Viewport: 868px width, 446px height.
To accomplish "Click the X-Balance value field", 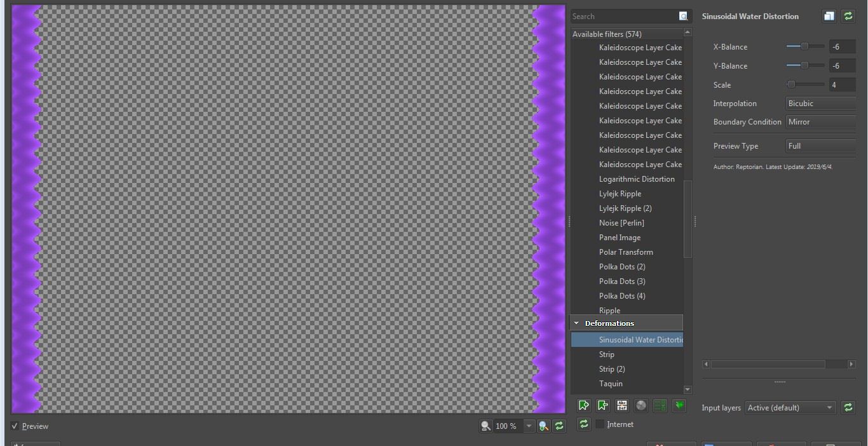I will pyautogui.click(x=843, y=47).
